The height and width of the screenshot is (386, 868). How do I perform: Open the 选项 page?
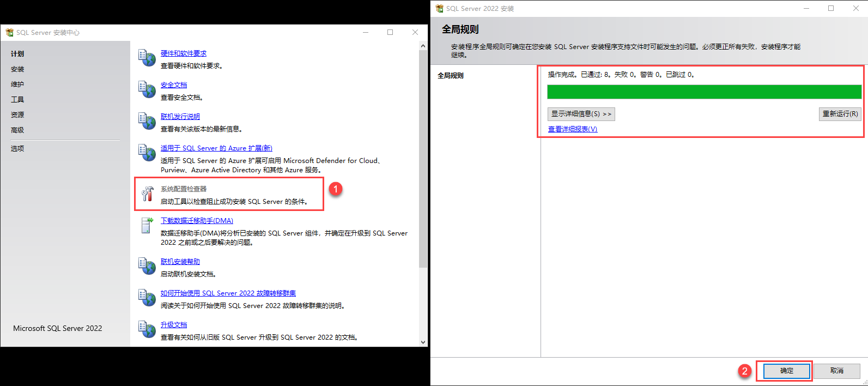(17, 149)
